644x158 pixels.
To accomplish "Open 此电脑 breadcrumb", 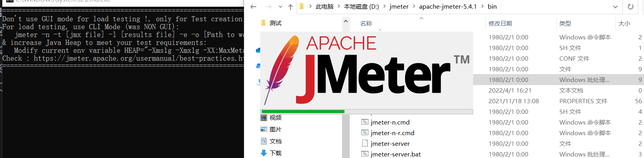I will pos(324,7).
